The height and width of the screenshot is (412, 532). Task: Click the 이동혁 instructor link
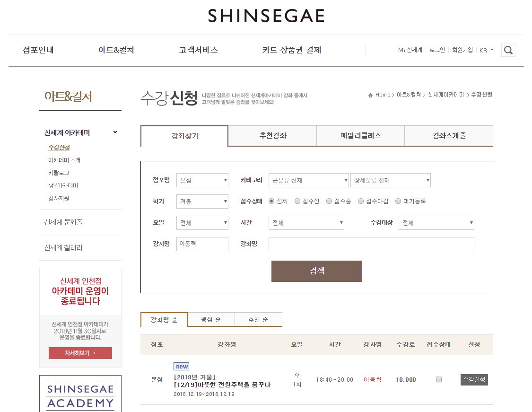[372, 379]
